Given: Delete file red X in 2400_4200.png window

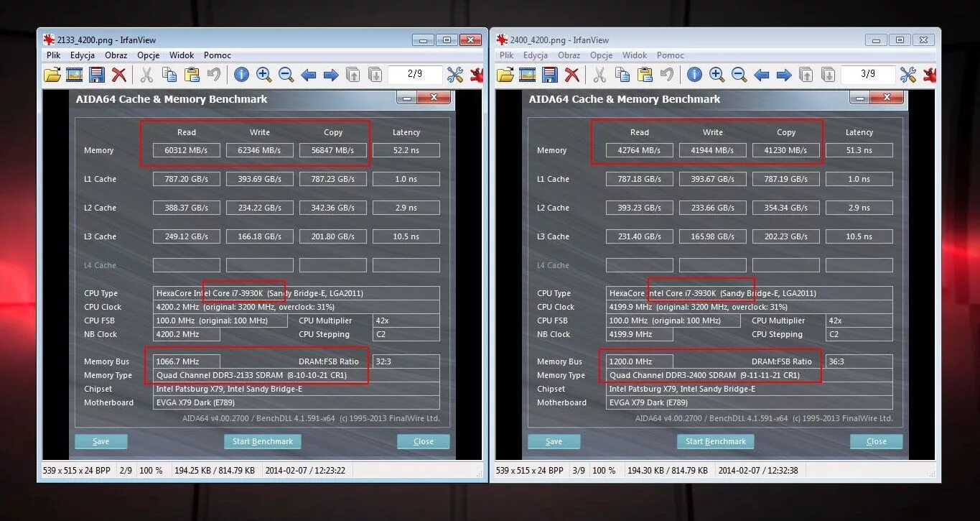Looking at the screenshot, I should point(572,75).
